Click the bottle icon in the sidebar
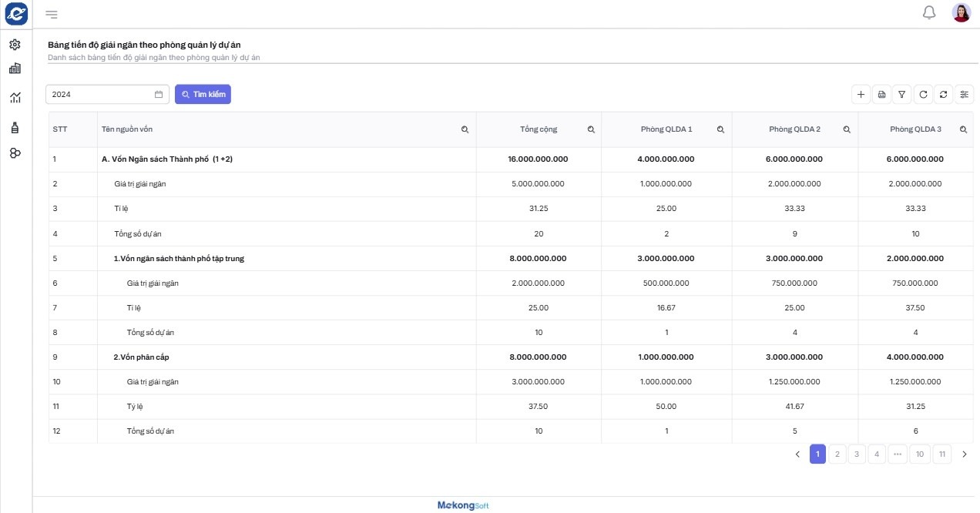The width and height of the screenshot is (980, 513). tap(15, 127)
